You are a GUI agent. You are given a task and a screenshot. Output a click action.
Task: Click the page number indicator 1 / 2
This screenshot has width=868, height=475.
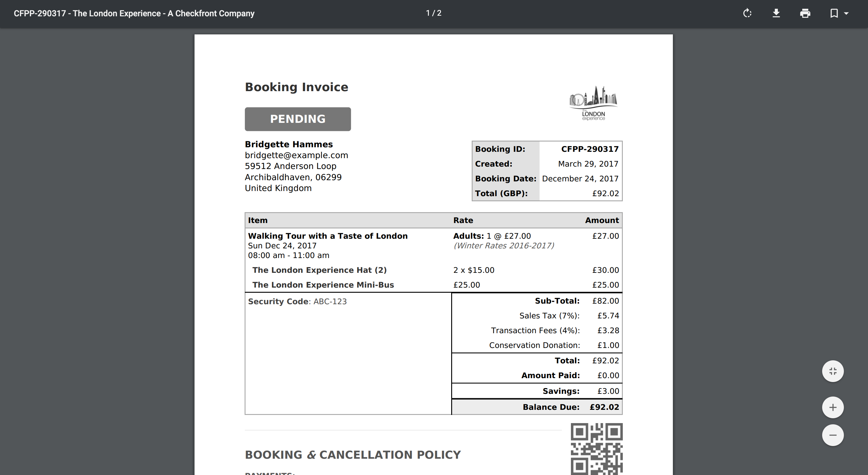(x=434, y=13)
